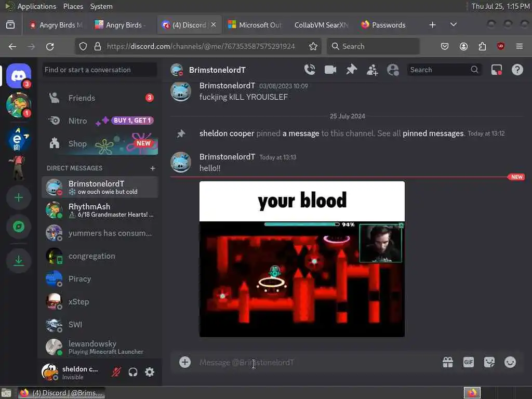Open server with green avatar and badge
The image size is (532, 399).
[x=19, y=105]
